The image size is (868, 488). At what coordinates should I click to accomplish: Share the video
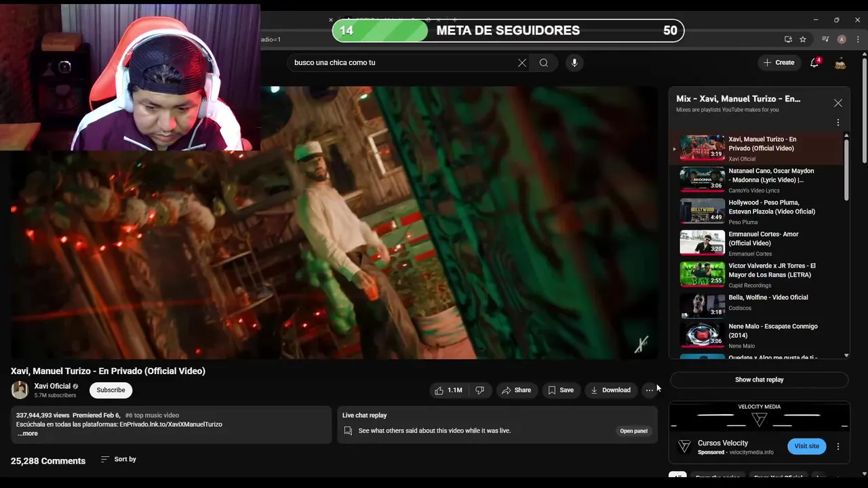click(516, 390)
